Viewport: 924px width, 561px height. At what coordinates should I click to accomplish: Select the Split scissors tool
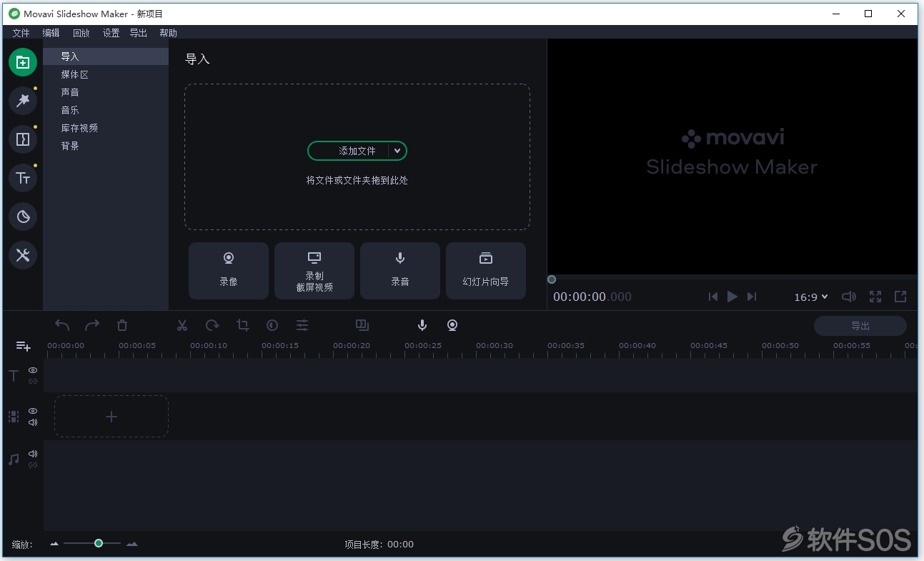[182, 325]
